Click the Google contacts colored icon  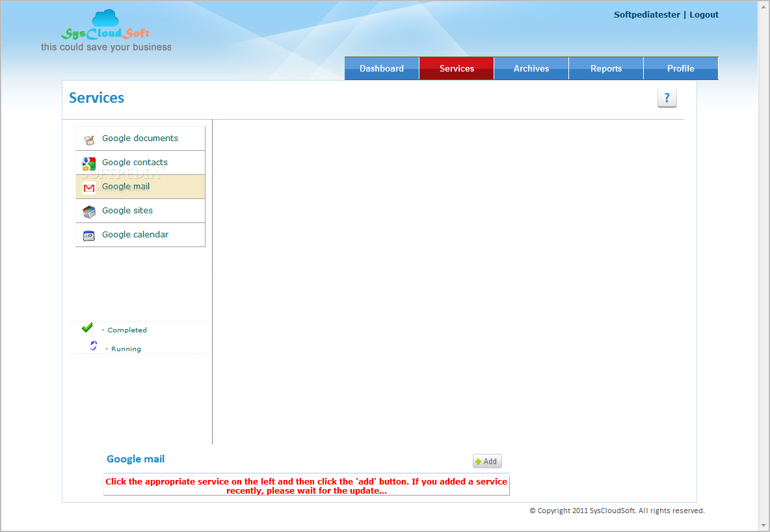[89, 164]
